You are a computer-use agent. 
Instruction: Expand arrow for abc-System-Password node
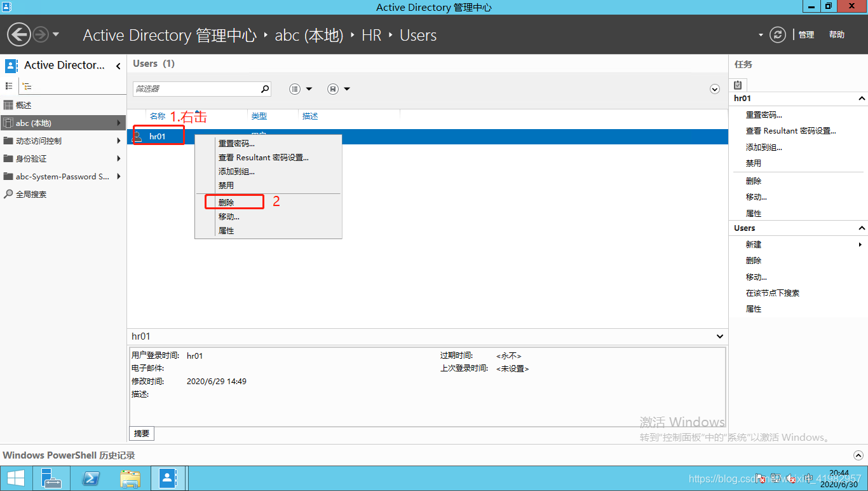pyautogui.click(x=119, y=176)
